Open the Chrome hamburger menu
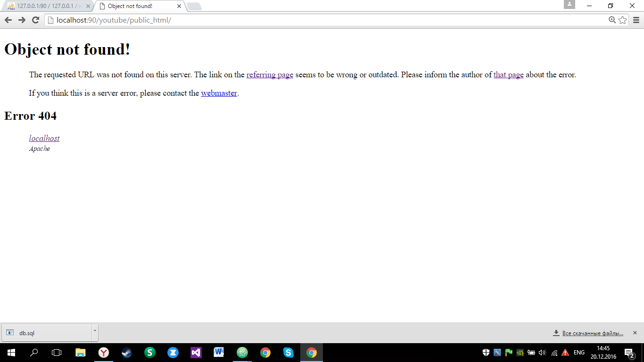 636,20
